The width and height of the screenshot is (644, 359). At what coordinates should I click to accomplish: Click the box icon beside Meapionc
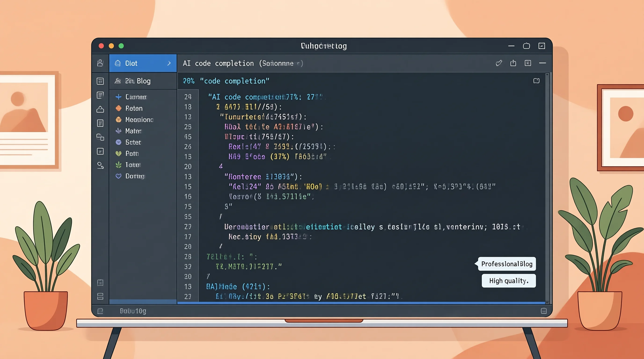[118, 119]
